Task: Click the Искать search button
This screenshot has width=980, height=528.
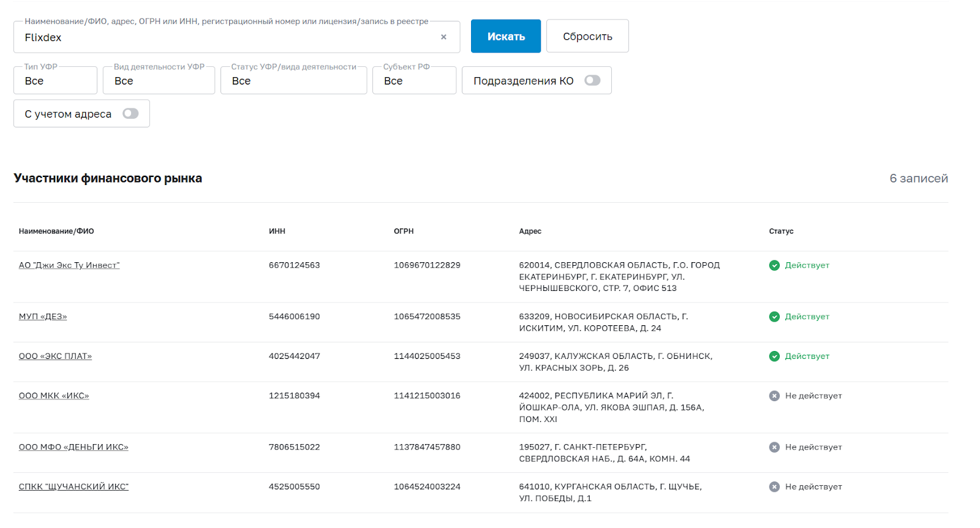Action: click(506, 36)
